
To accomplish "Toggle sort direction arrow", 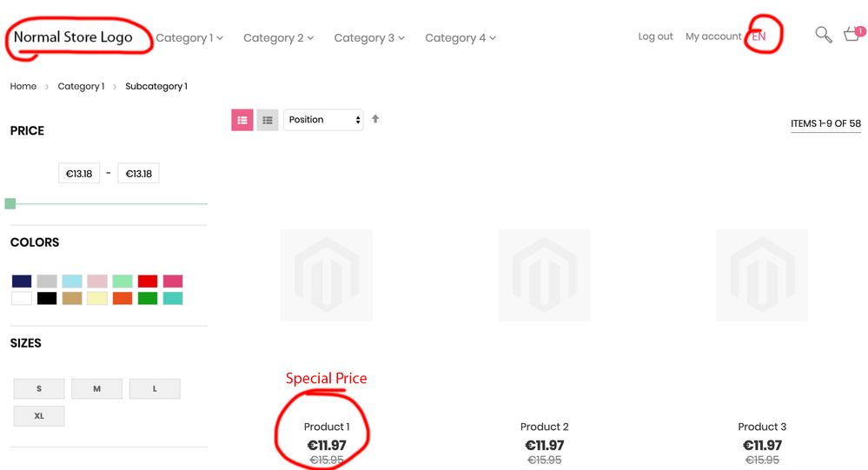I will tap(375, 119).
